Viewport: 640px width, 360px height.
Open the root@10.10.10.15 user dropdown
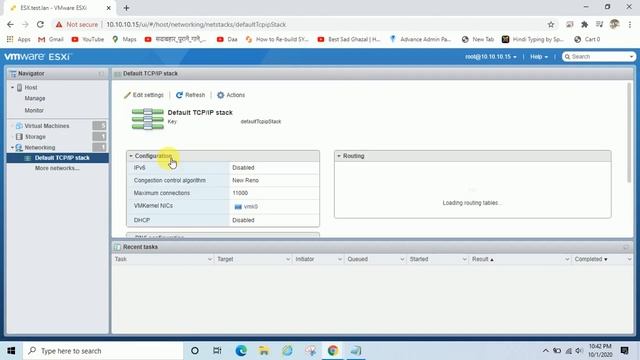point(491,57)
